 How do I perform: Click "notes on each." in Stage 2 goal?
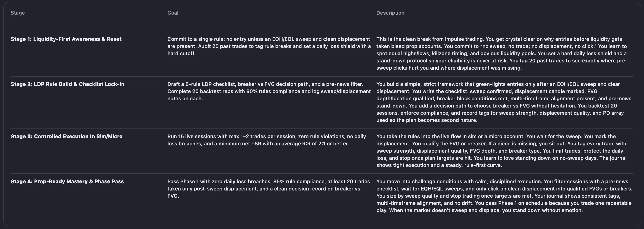185,98
